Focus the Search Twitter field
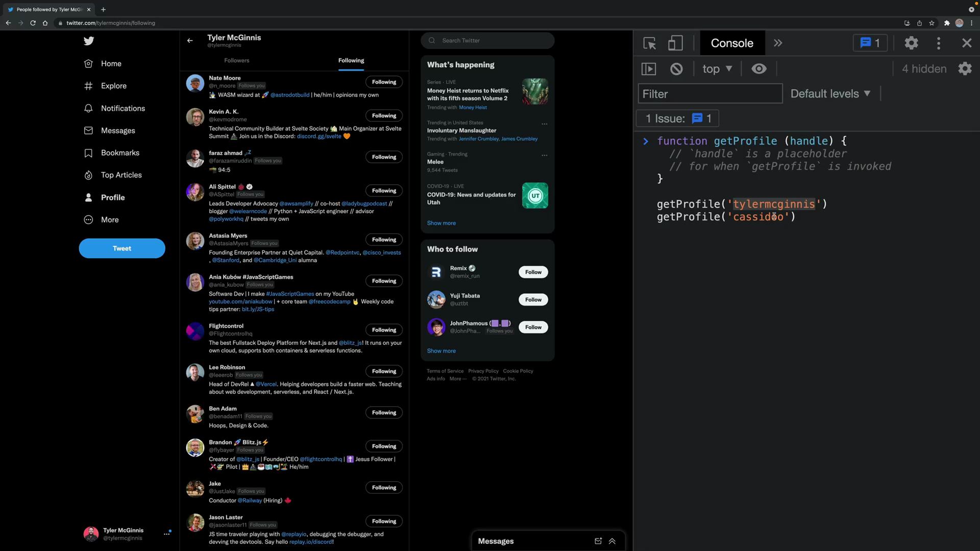Viewport: 980px width, 551px height. tap(487, 41)
